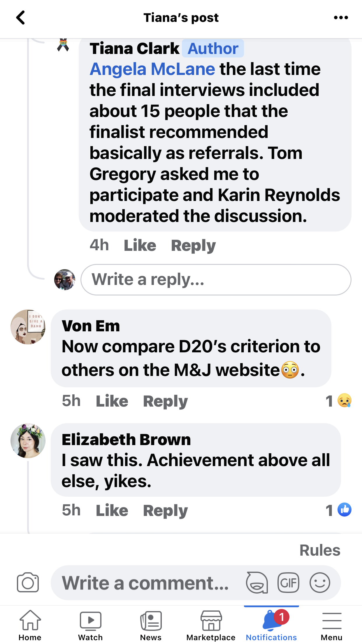Image resolution: width=362 pixels, height=644 pixels.
Task: Like Tiana Clark's reply
Action: [x=140, y=245]
